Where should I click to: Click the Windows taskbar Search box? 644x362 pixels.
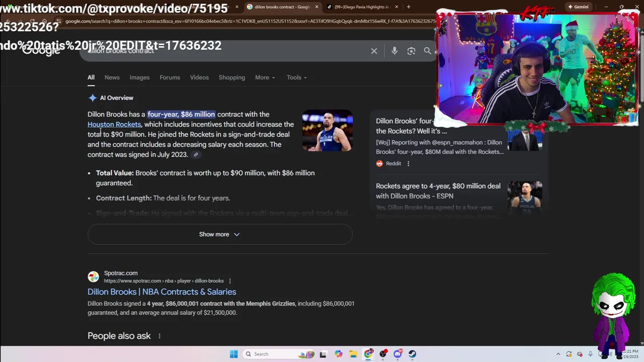point(278,354)
